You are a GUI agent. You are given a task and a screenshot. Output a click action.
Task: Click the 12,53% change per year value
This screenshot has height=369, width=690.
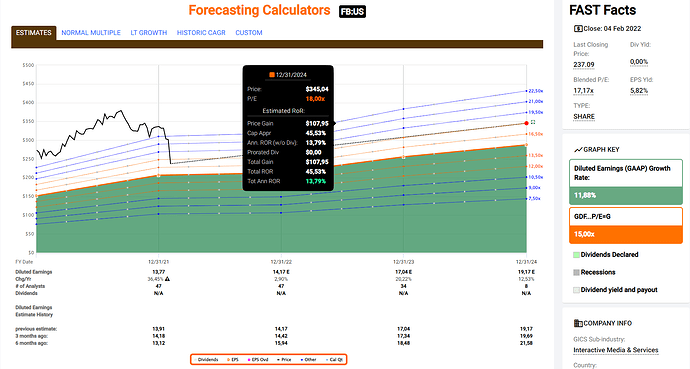[x=526, y=279]
